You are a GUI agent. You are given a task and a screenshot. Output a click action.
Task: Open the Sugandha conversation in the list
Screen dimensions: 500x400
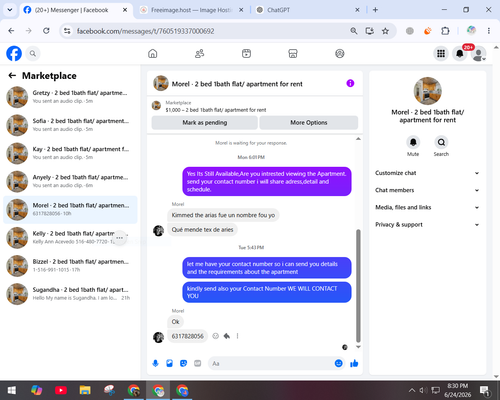click(70, 294)
